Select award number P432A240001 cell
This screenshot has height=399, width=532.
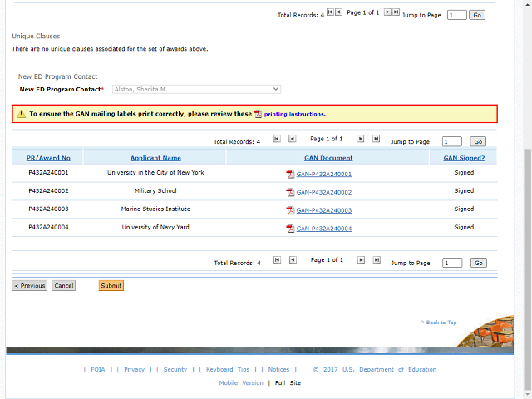coord(48,173)
